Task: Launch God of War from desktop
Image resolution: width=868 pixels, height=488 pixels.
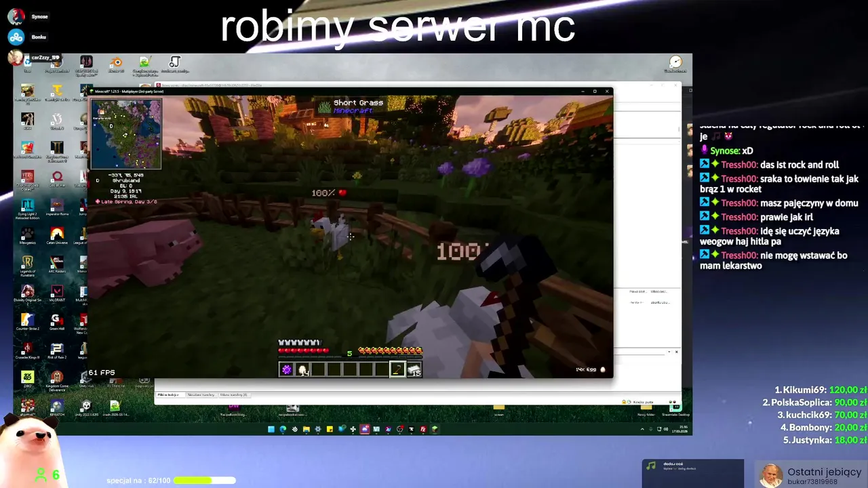Action: [x=57, y=178]
